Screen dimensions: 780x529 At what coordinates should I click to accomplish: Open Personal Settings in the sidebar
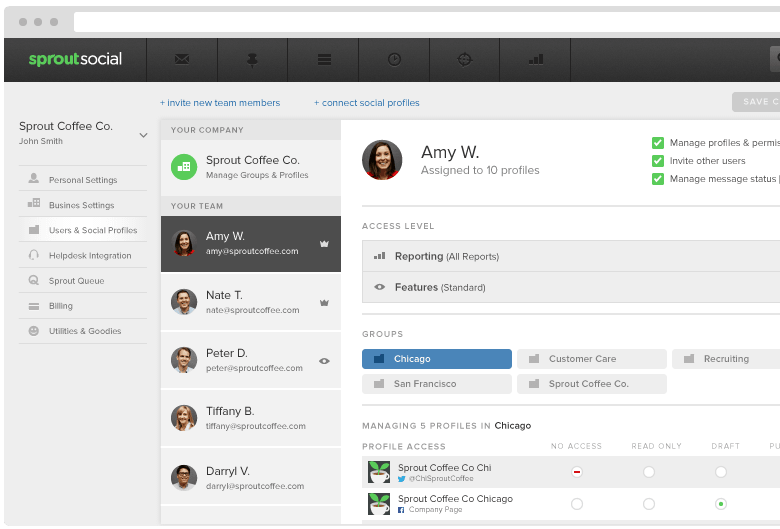pos(83,179)
